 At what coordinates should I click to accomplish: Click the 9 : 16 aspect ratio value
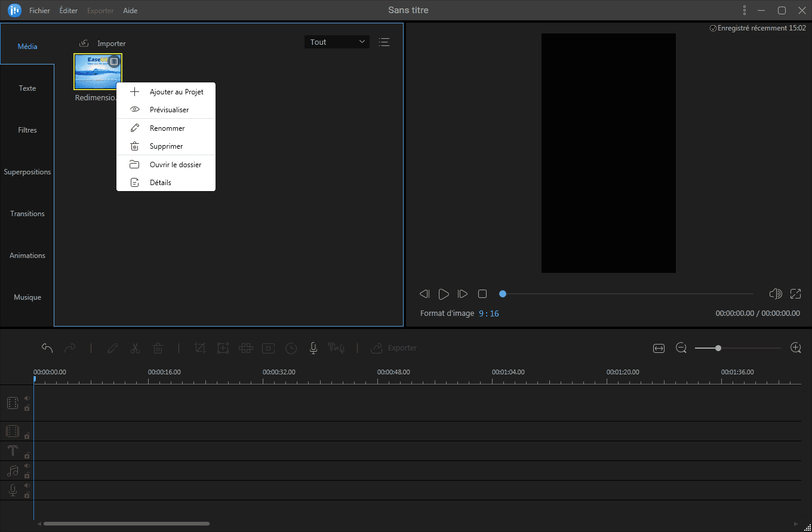click(x=489, y=313)
